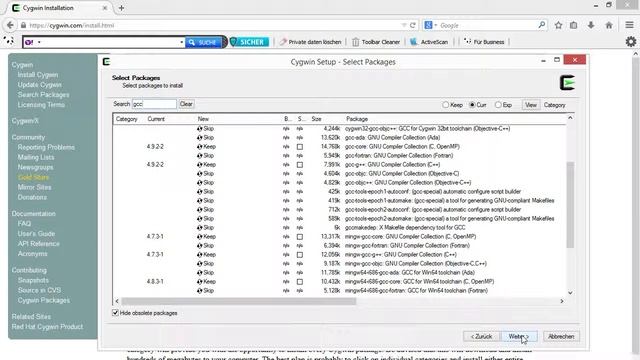
Task: Open the toolbar settings gear icon
Action: [631, 42]
